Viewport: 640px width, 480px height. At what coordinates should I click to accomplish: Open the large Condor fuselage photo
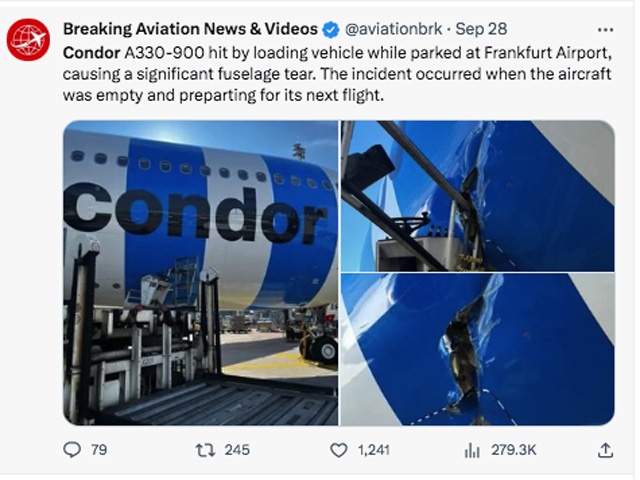pos(200,272)
